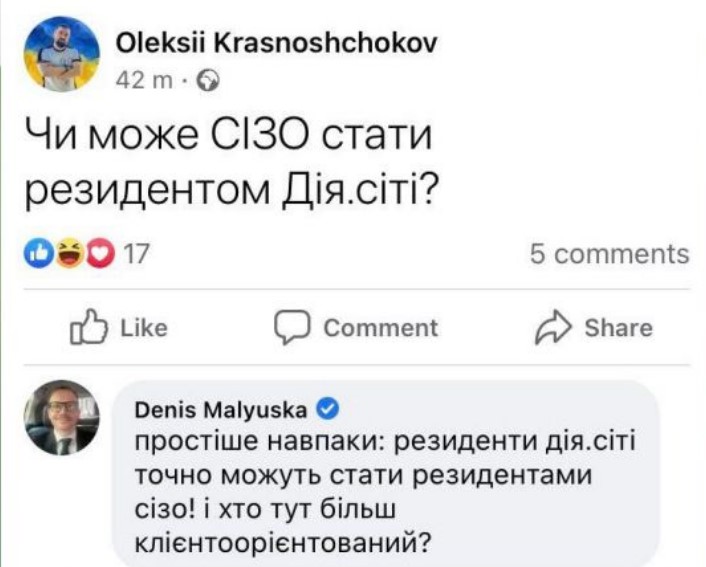Click the speech bubble Comment icon
Image resolution: width=706 pixels, height=567 pixels.
pyautogui.click(x=292, y=327)
